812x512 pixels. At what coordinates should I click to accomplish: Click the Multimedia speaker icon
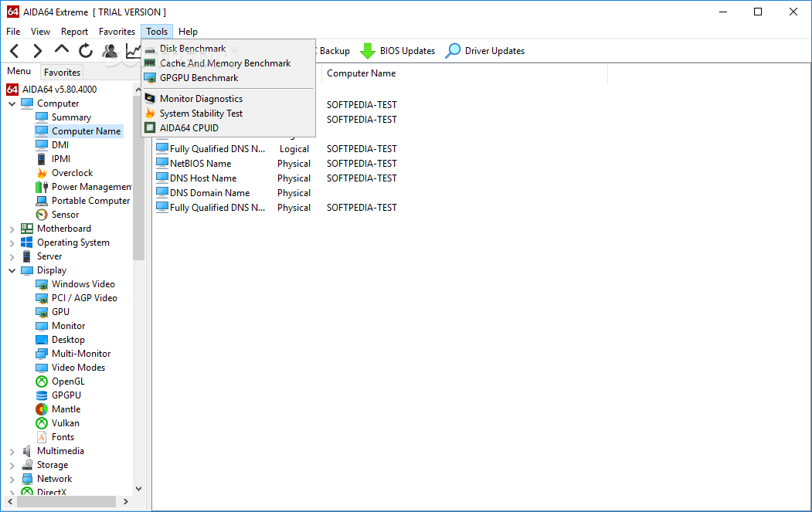(27, 451)
